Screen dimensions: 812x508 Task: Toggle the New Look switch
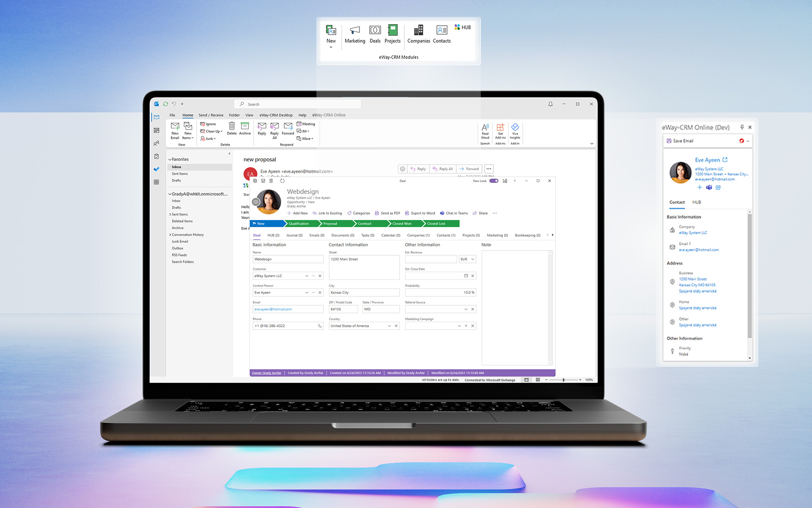pos(494,181)
